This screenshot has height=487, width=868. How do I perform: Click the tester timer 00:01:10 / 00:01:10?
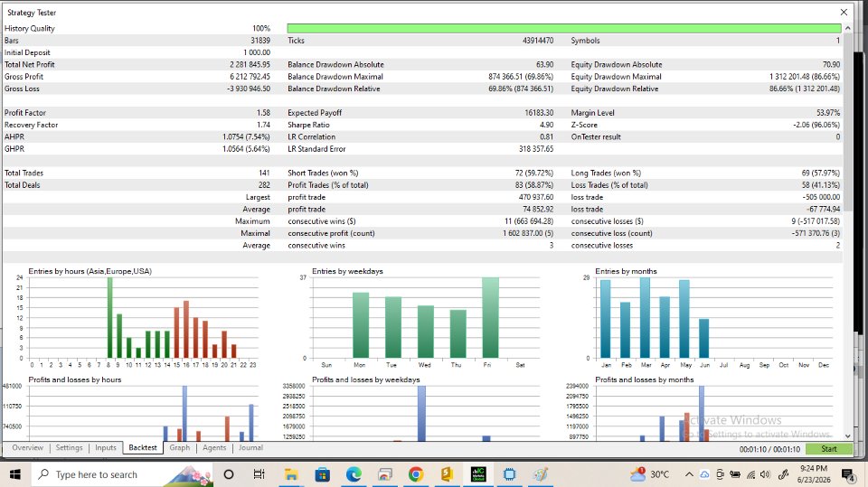[769, 449]
